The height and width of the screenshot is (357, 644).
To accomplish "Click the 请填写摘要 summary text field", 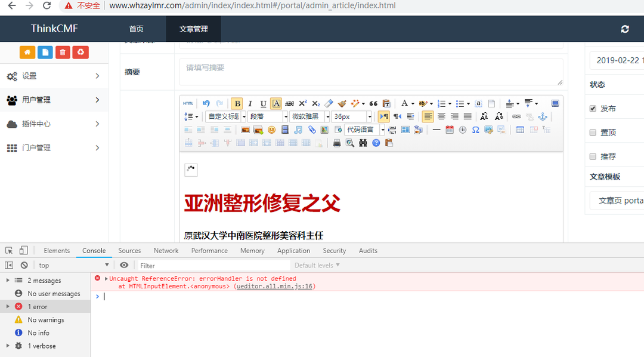I will [371, 72].
